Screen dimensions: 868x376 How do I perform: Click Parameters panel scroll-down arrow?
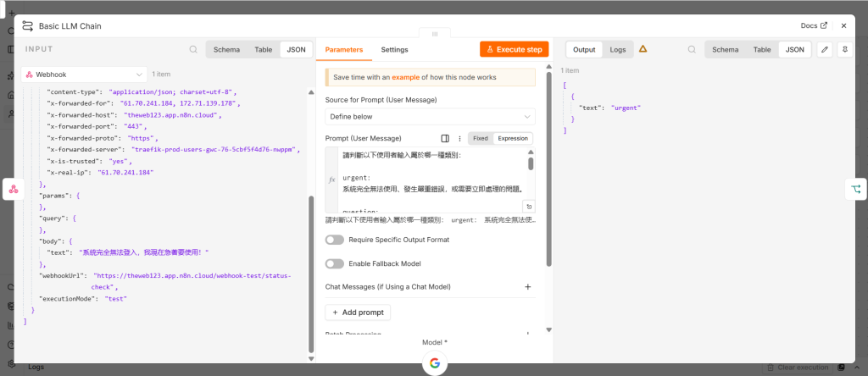tap(548, 329)
